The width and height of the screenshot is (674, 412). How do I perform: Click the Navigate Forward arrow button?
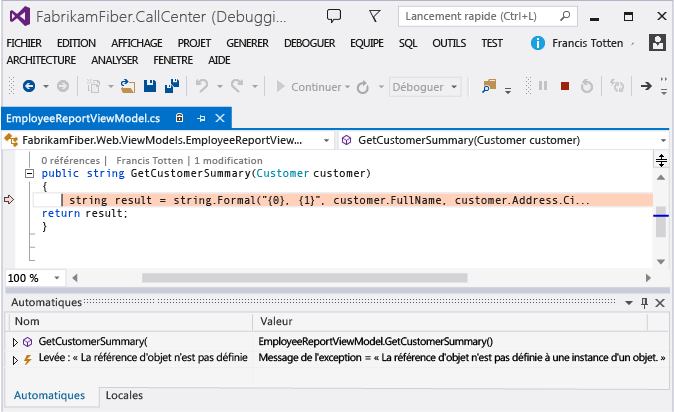point(63,86)
